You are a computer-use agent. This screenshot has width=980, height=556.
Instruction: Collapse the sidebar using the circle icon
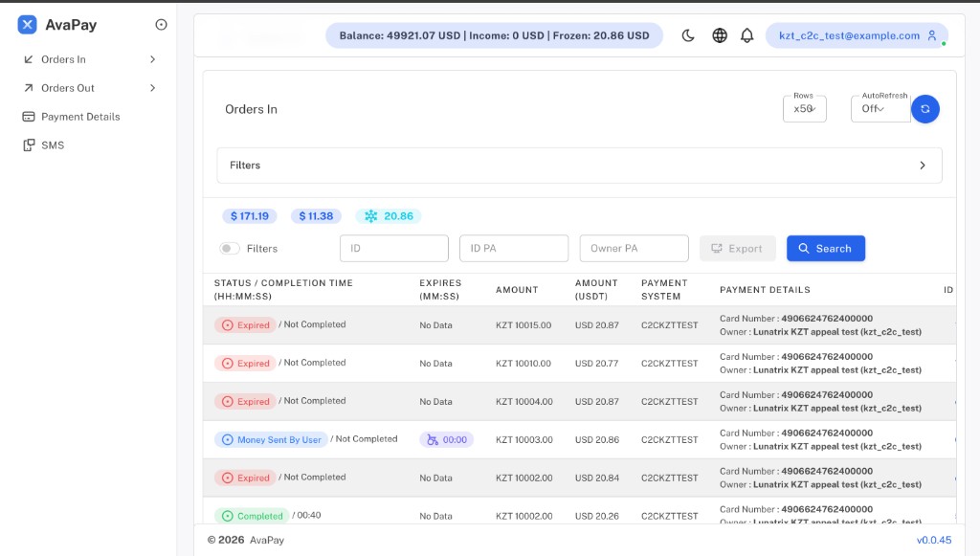coord(161,24)
